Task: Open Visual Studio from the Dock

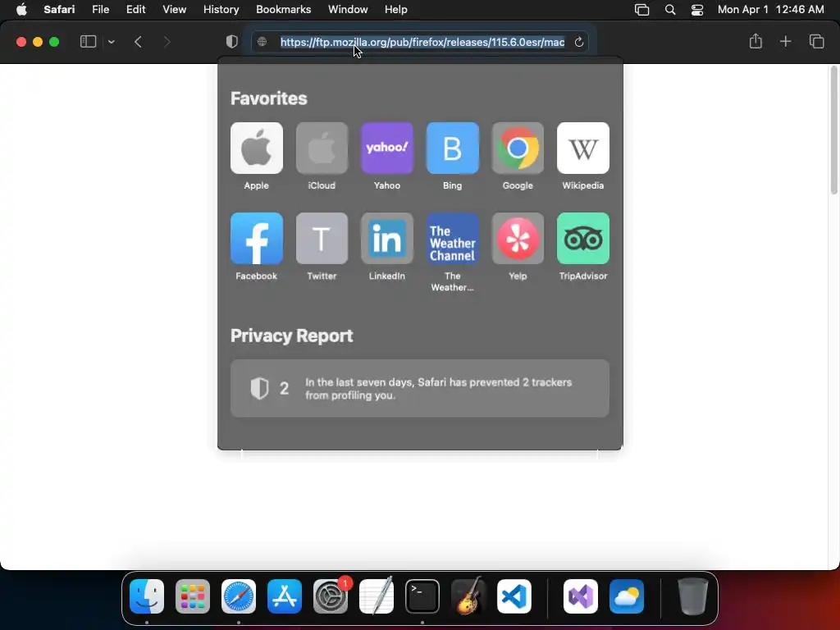Action: [581, 596]
